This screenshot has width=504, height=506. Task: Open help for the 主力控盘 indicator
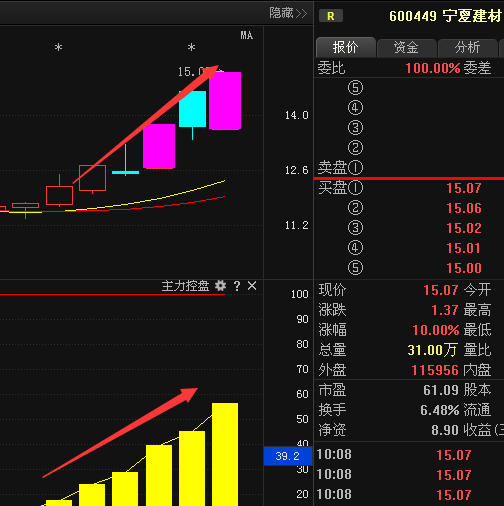pyautogui.click(x=237, y=286)
